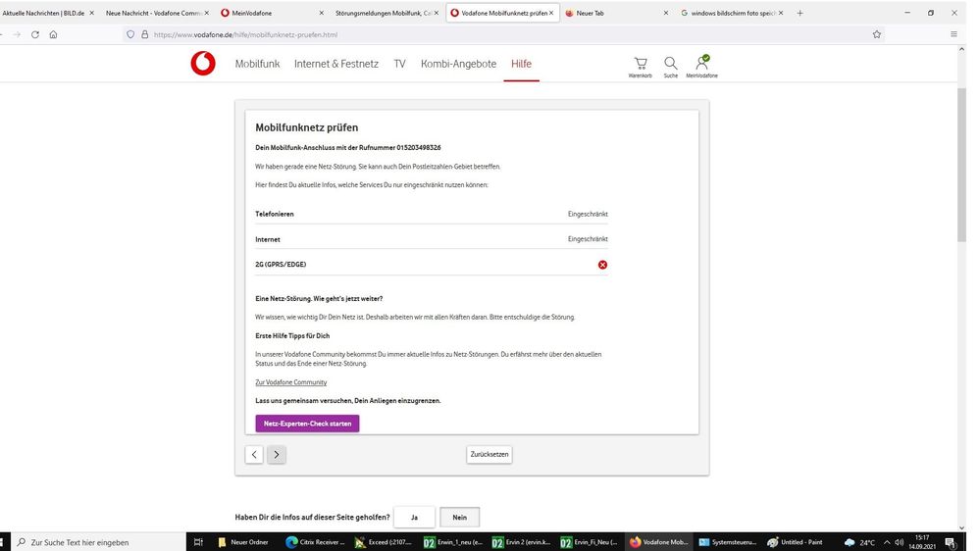Select the Hilfe navigation item
This screenshot has width=980, height=551.
[521, 64]
